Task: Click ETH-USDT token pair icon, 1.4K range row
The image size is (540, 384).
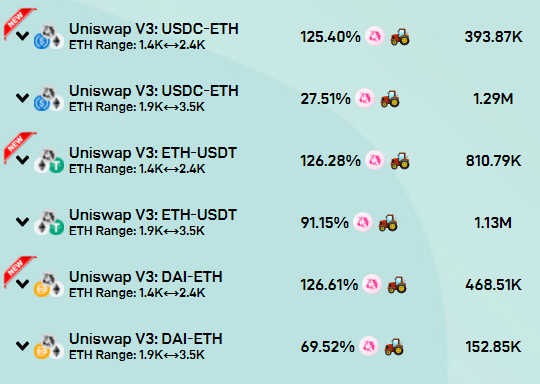Action: tap(49, 160)
